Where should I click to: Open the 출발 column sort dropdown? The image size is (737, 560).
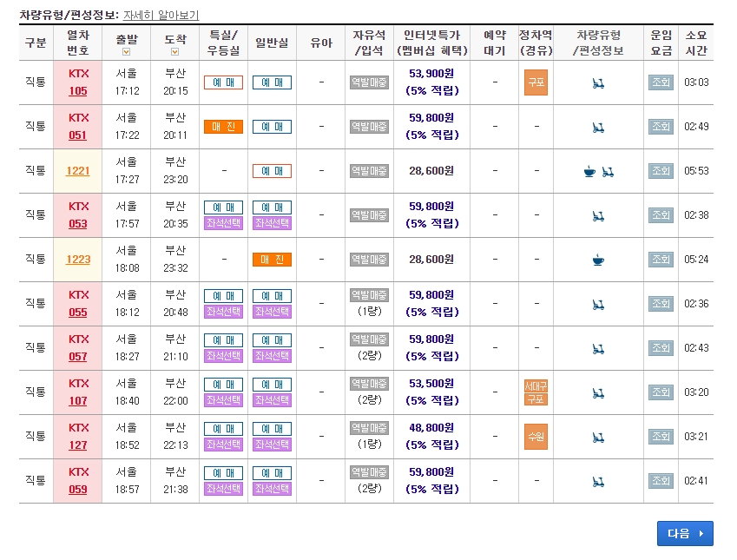tap(126, 52)
